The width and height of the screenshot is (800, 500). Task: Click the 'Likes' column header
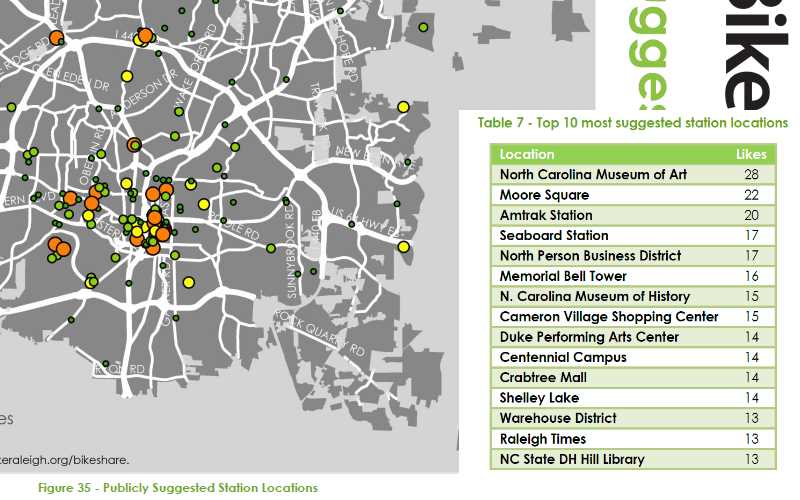click(751, 154)
